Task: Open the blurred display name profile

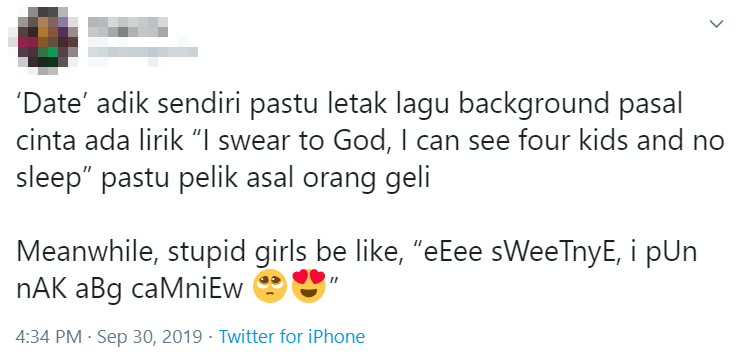Action: pos(128,27)
